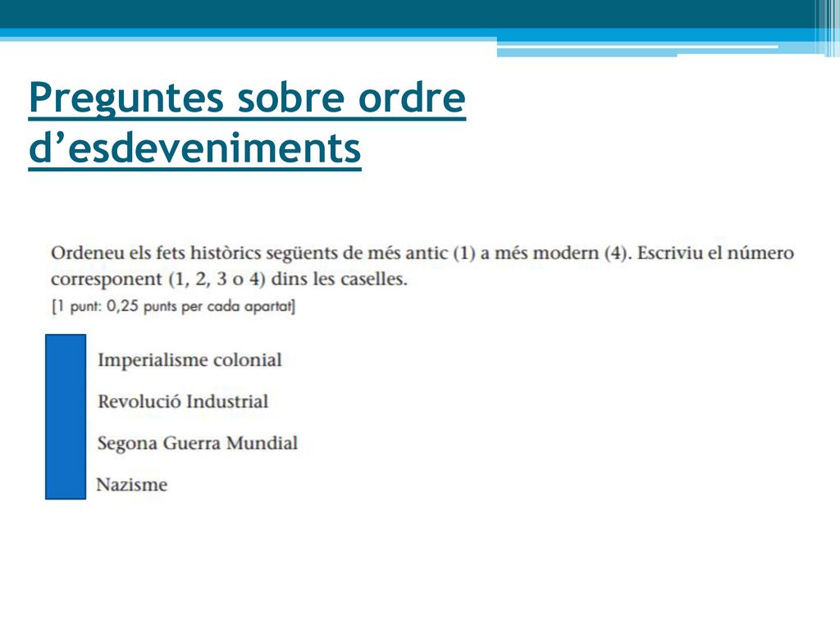Click the blue answer box rectangle

[x=66, y=417]
